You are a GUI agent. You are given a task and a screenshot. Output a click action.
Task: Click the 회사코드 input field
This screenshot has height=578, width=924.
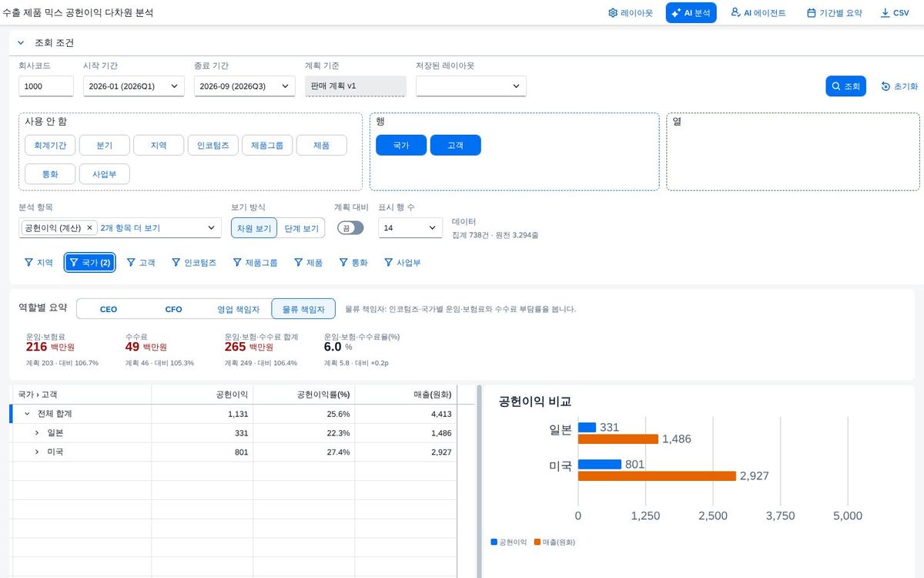pos(46,86)
